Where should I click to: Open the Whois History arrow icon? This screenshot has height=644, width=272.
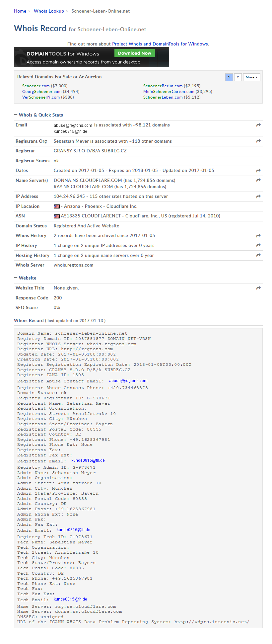[x=258, y=236]
